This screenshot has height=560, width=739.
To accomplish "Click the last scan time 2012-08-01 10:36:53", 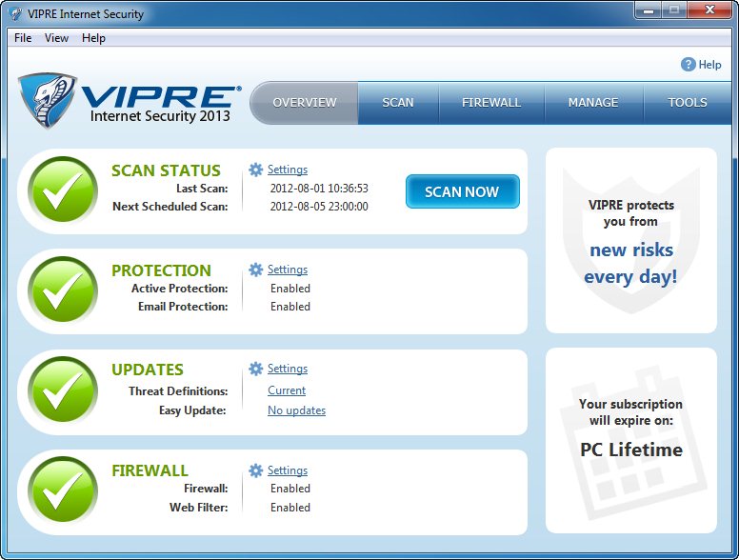I will click(319, 188).
